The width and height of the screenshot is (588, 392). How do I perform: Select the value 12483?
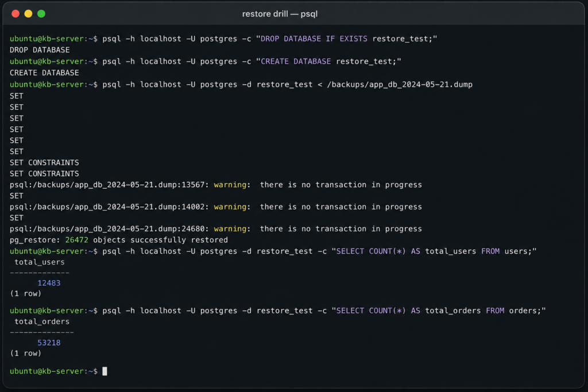pos(49,283)
